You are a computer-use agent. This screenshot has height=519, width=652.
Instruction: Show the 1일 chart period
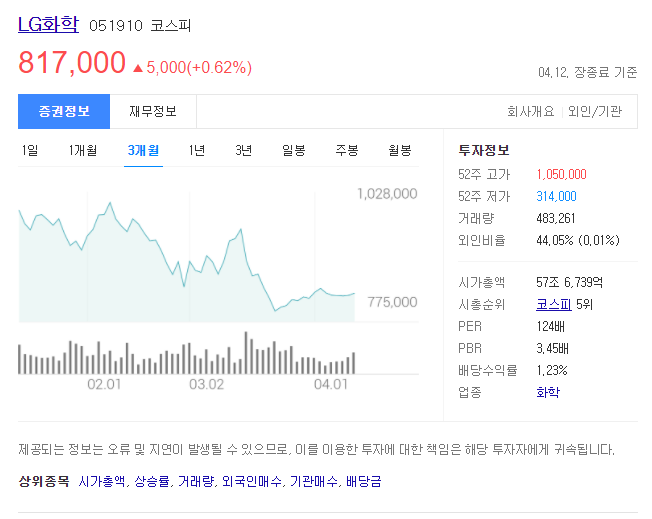tap(30, 150)
